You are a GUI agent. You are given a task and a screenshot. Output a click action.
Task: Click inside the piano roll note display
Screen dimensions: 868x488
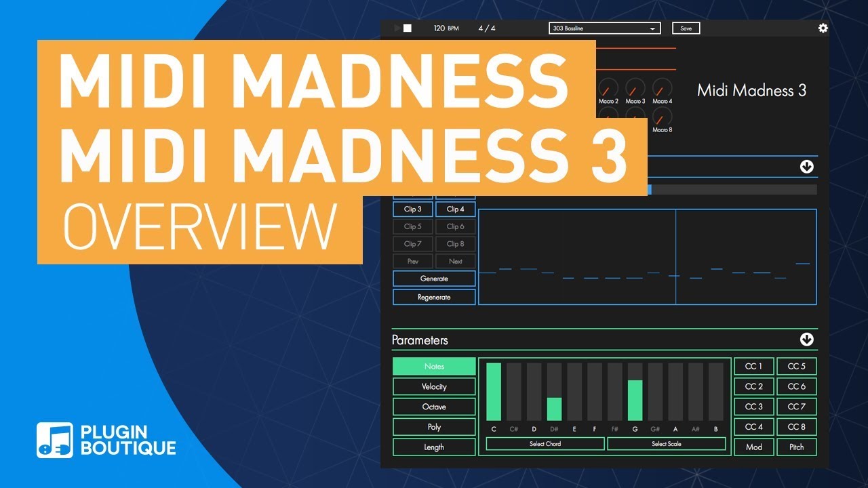pyautogui.click(x=648, y=257)
